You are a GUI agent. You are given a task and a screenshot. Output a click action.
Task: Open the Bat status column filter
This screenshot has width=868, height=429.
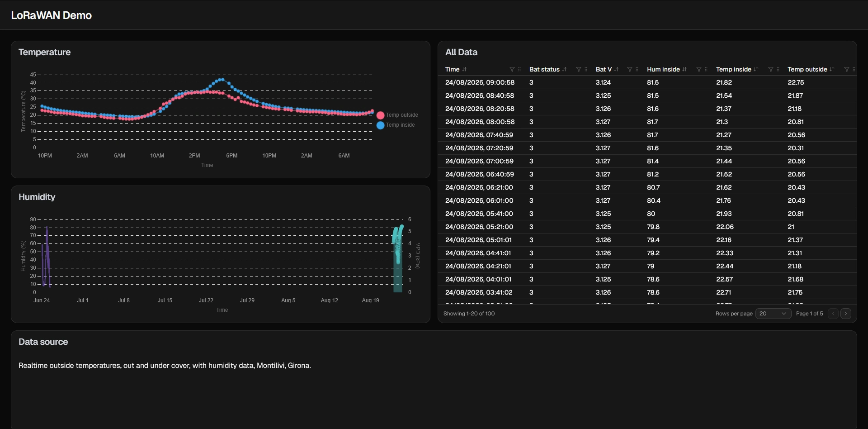coord(579,69)
